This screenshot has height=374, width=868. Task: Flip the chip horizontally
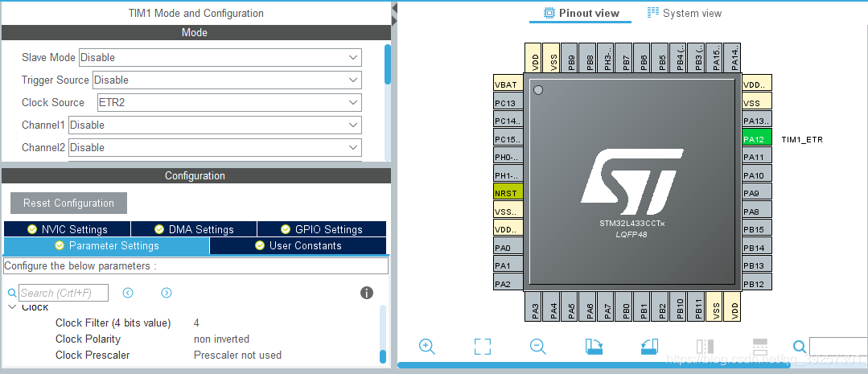pos(705,347)
